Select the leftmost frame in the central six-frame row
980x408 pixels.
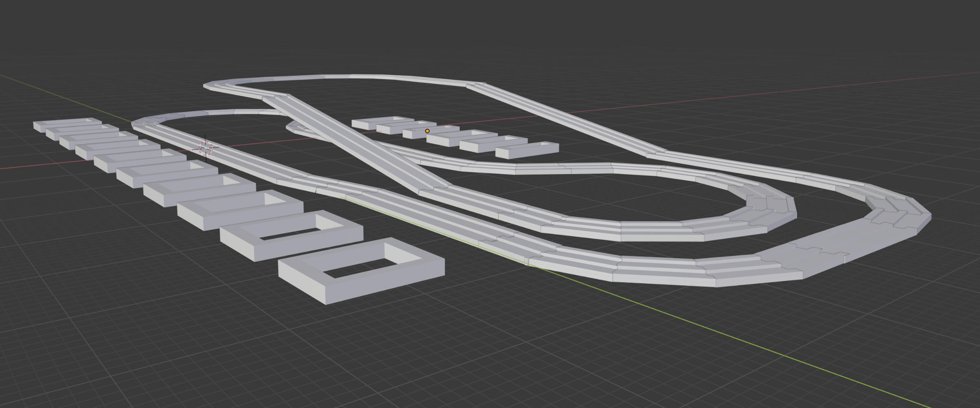[363, 124]
